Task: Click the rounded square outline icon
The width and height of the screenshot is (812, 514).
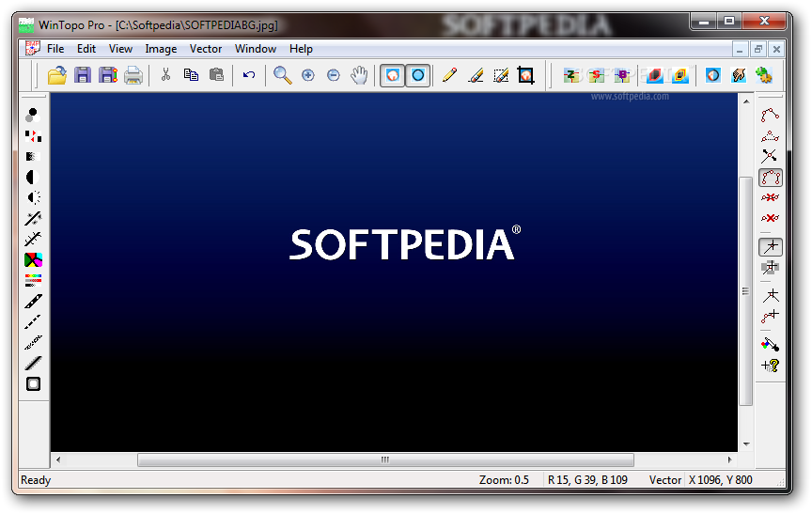Action: (33, 384)
